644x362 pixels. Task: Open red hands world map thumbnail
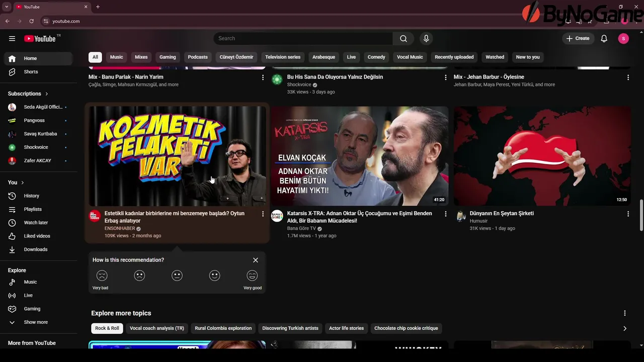542,156
